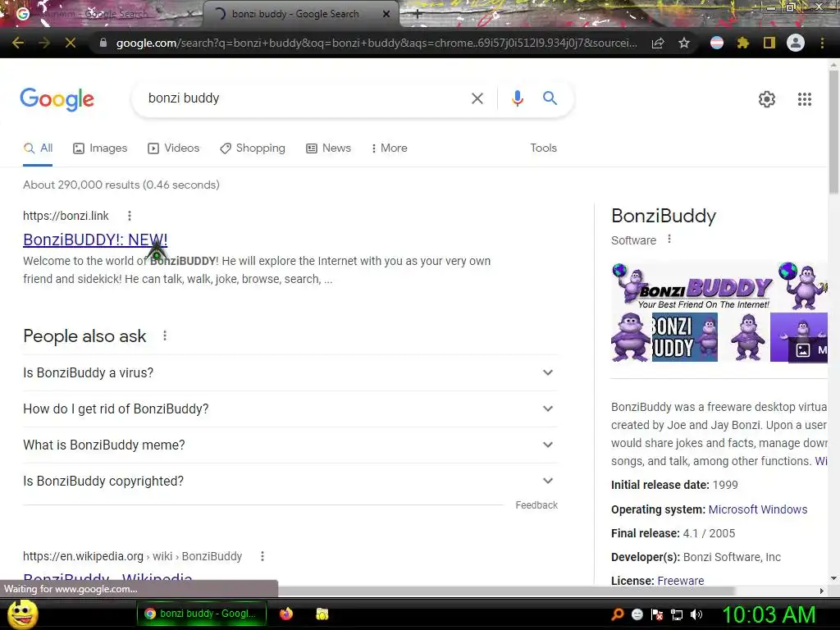This screenshot has height=630, width=840.
Task: Open the Microsoft Windows link
Action: (757, 509)
